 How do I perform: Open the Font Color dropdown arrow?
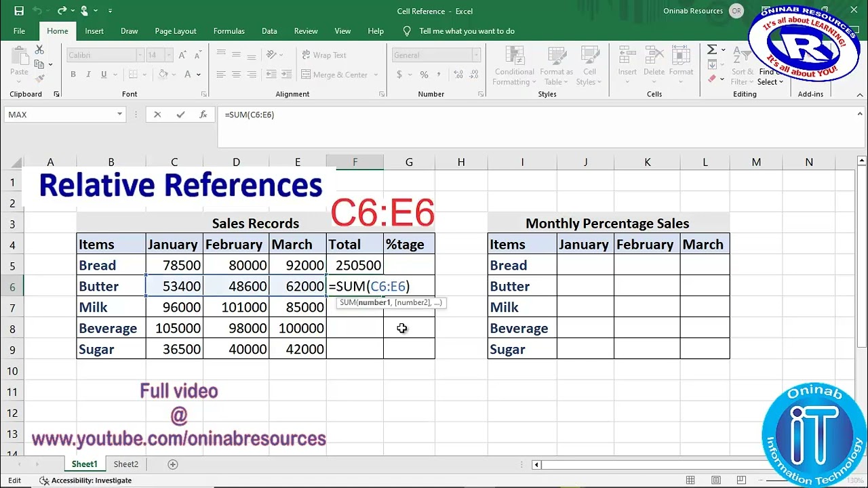point(199,75)
